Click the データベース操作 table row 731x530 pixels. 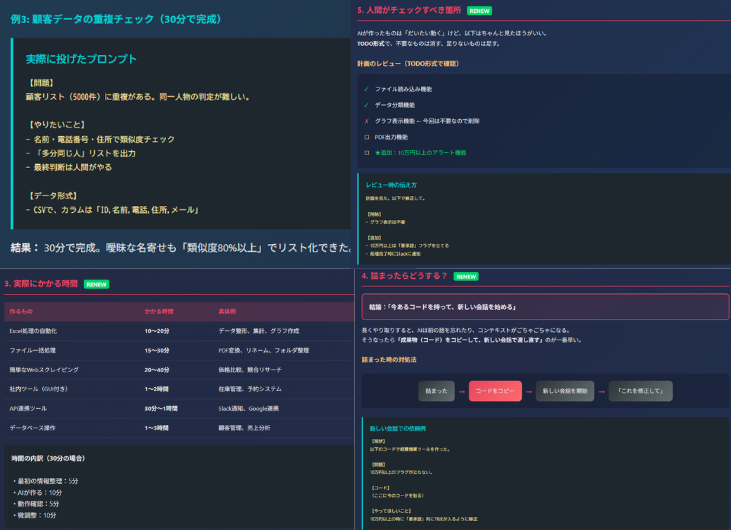pos(179,427)
